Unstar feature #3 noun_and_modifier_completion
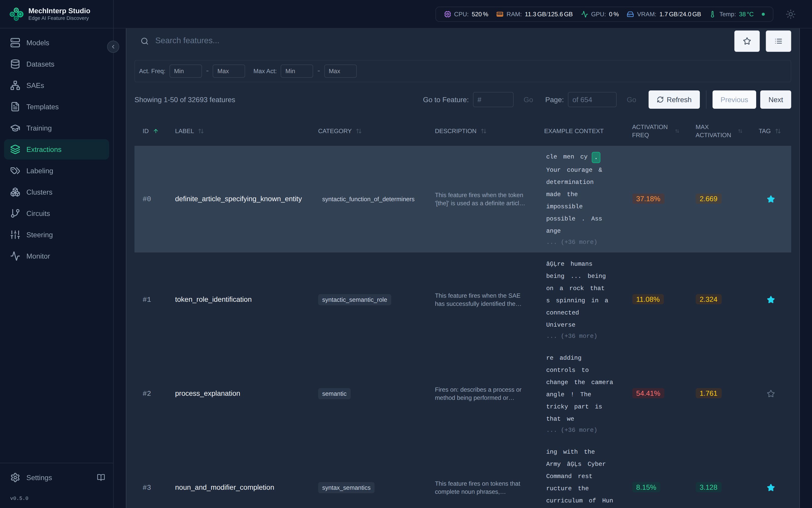The image size is (812, 508). coord(771,487)
